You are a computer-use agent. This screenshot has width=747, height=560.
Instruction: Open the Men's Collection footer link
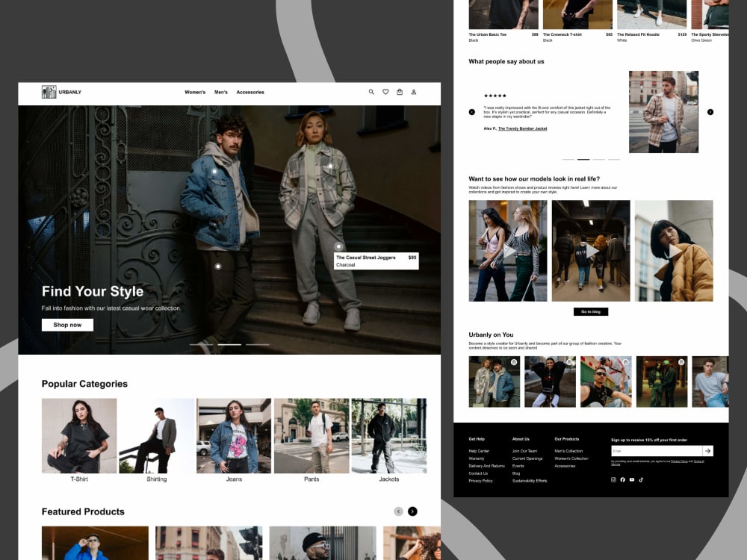click(x=568, y=451)
